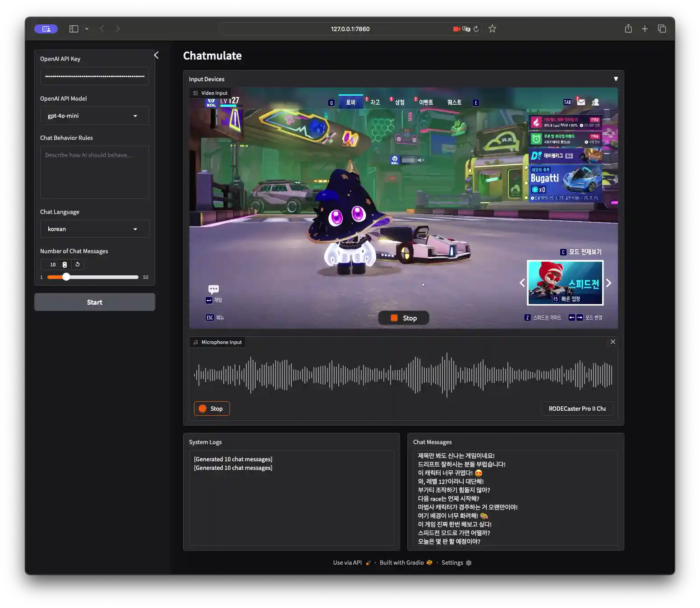
Task: Open a new browser tab with plus icon
Action: [x=645, y=29]
